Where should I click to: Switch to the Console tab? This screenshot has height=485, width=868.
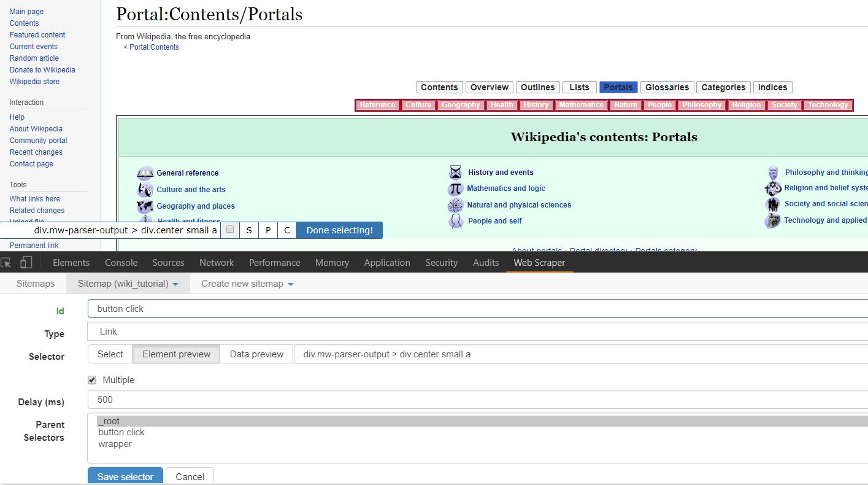pos(121,263)
